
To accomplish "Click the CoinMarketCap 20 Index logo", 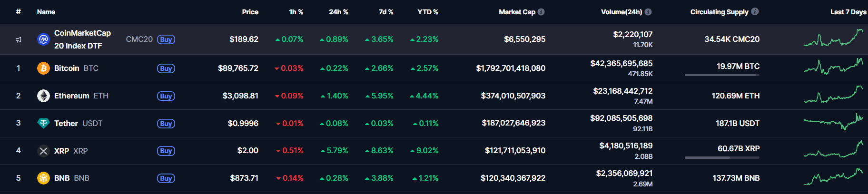I will pos(43,39).
